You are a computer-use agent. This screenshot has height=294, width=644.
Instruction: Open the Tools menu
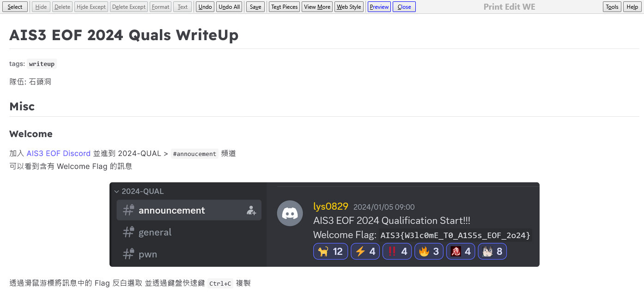[x=612, y=7]
